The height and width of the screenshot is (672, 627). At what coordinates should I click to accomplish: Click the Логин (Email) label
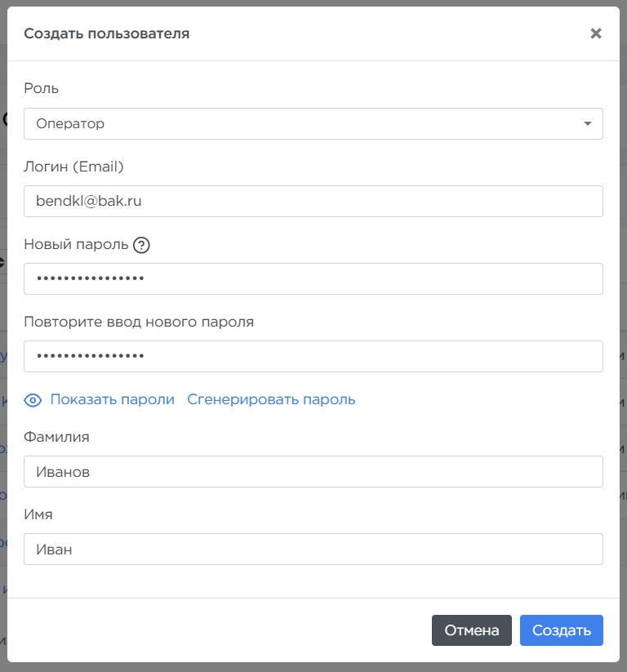tap(73, 167)
